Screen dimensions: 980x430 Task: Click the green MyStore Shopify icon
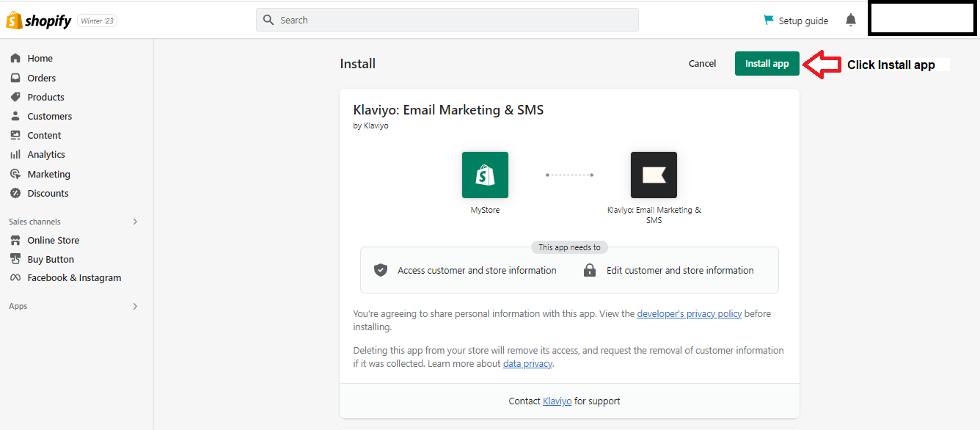pyautogui.click(x=485, y=175)
